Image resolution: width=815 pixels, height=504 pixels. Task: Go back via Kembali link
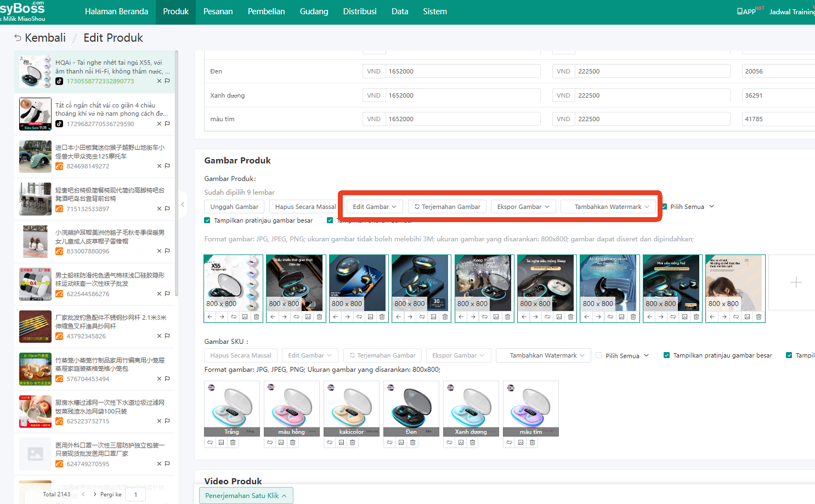click(39, 38)
